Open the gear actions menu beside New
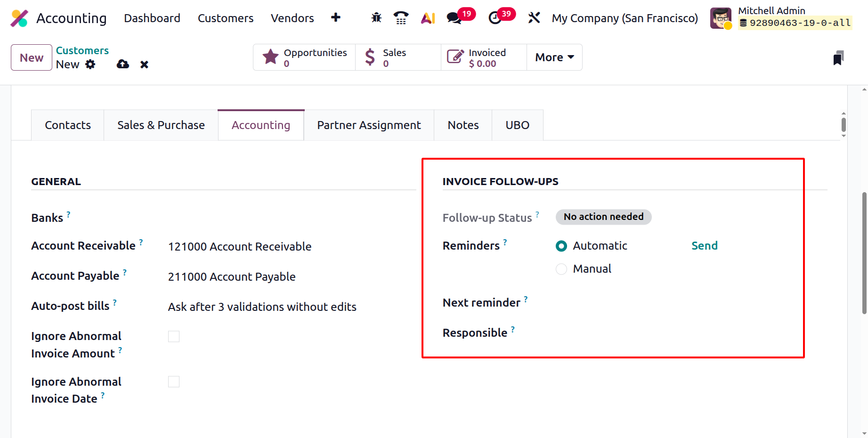The width and height of the screenshot is (868, 438). point(90,65)
